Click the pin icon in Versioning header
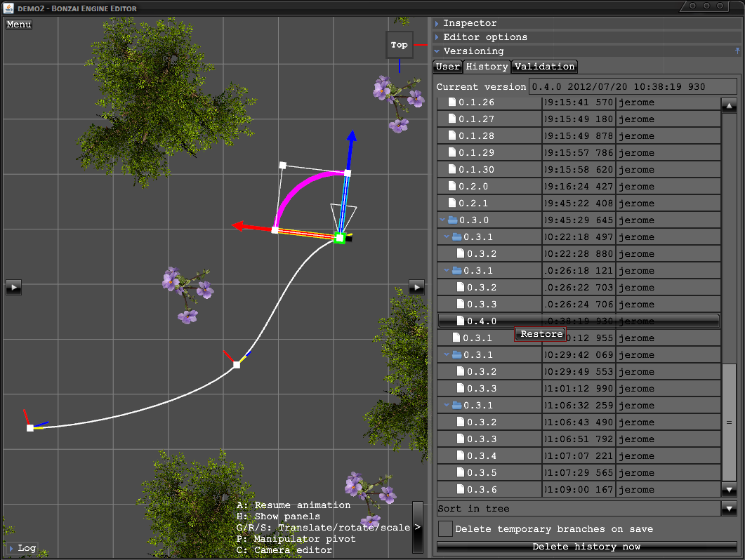745x560 pixels. point(737,51)
